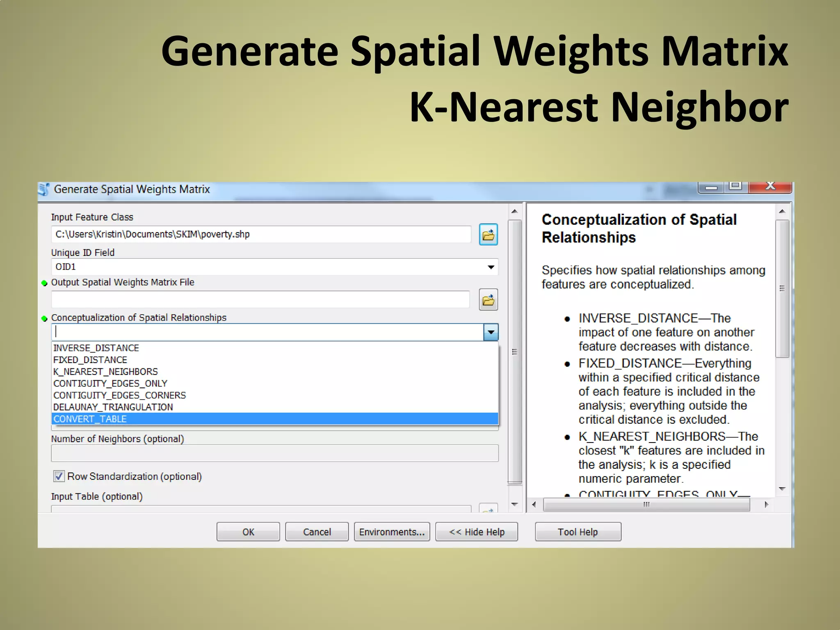Viewport: 840px width, 630px height.
Task: Click the help pane horizontal scroll right arrow
Action: point(766,504)
